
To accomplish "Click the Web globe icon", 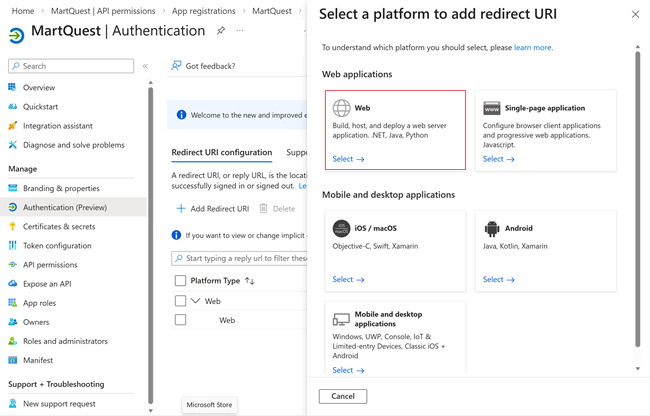I will pos(342,108).
